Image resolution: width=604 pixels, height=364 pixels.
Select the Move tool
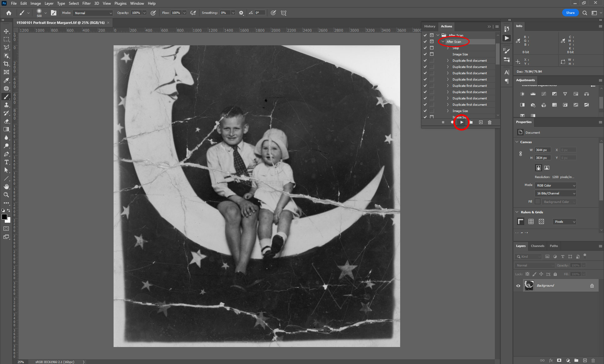pyautogui.click(x=6, y=31)
